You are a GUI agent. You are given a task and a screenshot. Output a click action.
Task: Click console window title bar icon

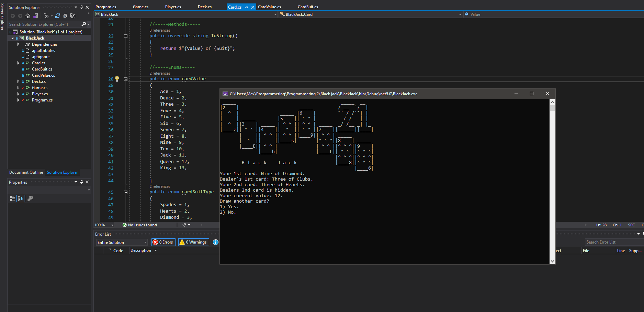click(x=225, y=94)
